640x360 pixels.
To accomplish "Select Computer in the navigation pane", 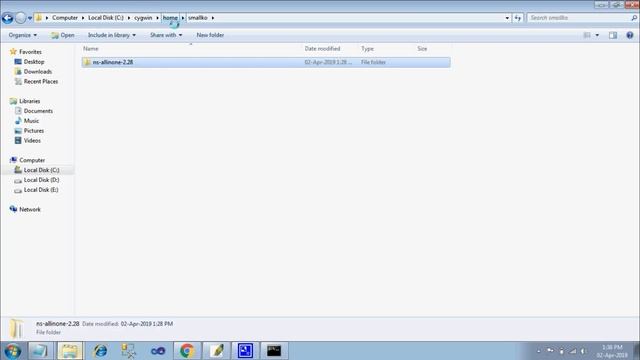I will pos(32,160).
